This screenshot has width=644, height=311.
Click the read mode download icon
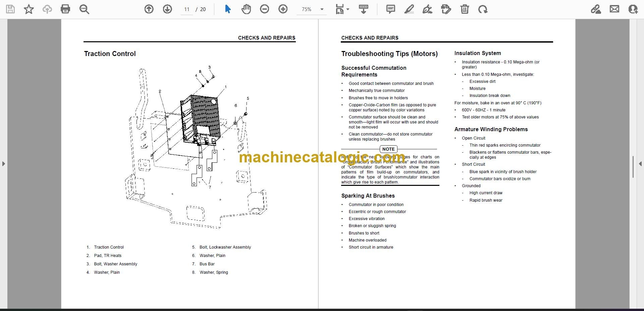(364, 9)
